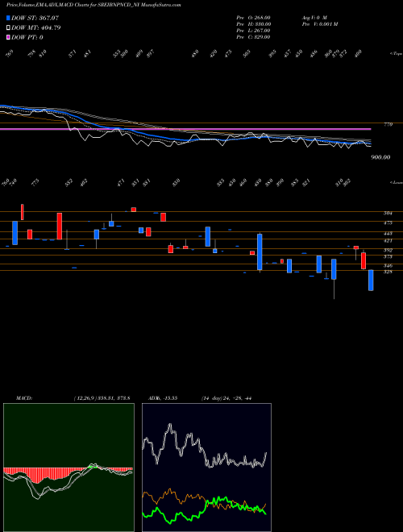
Task: Click the "Avg V: 0 M" volume text
Action: pos(314,18)
